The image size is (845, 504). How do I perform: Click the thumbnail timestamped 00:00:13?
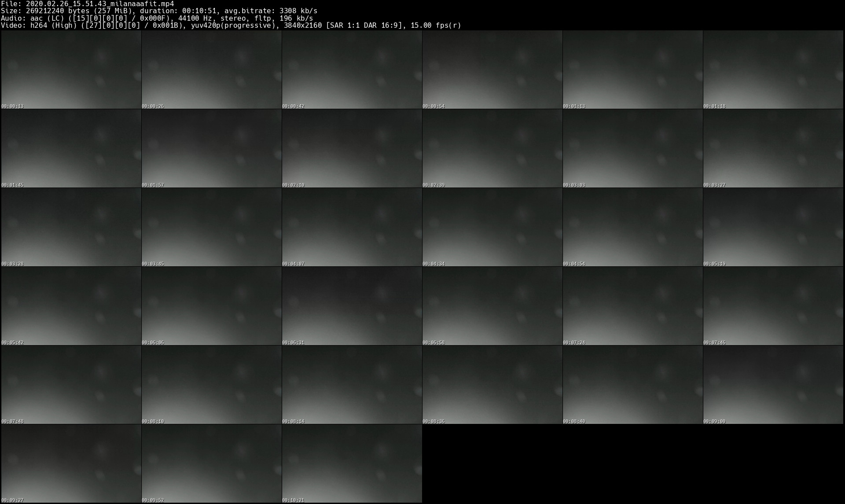[71, 70]
